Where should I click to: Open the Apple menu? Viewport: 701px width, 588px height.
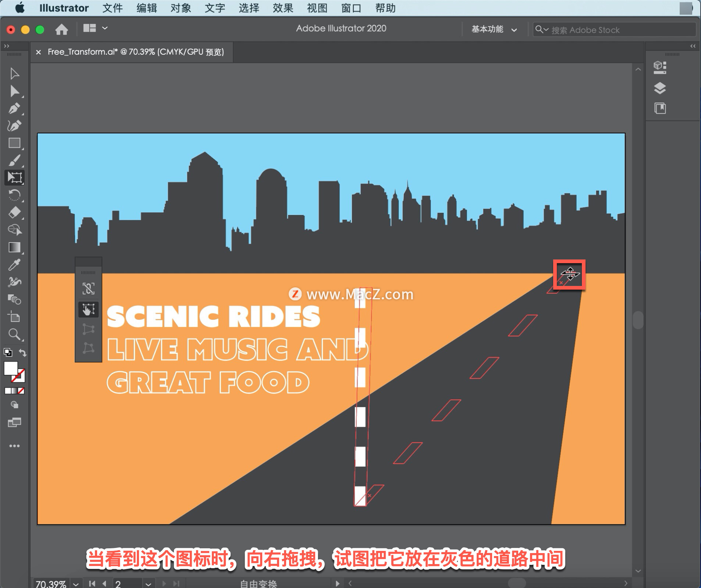[20, 8]
